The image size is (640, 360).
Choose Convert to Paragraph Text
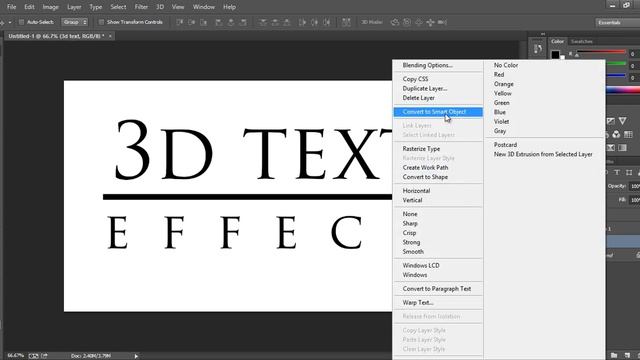(x=438, y=289)
